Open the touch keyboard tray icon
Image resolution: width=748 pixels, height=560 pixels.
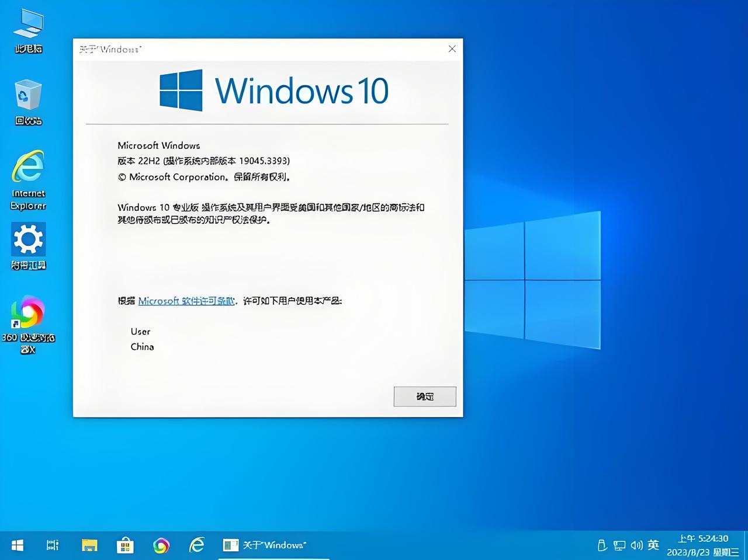click(x=601, y=545)
